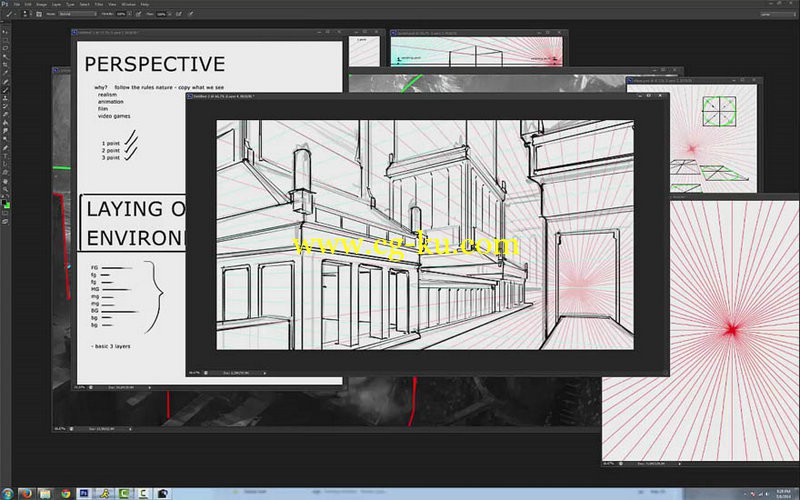Select the Dodge tool
This screenshot has height=500, width=800.
click(5, 138)
